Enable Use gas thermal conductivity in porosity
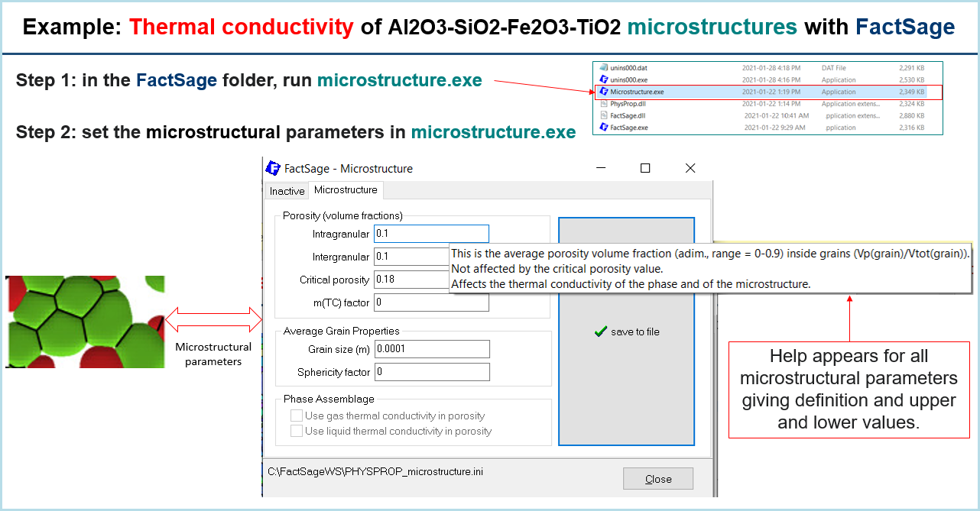Screen dimensions: 980x511 [297, 416]
